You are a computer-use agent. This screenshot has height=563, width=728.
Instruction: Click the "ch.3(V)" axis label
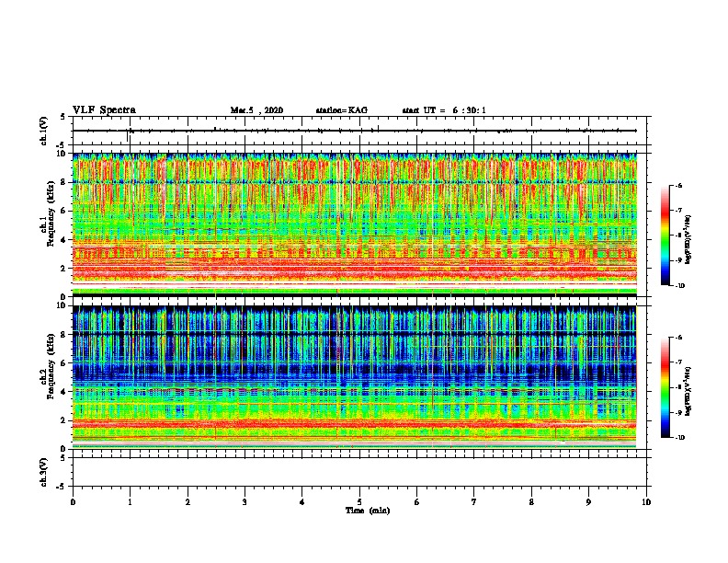point(44,472)
